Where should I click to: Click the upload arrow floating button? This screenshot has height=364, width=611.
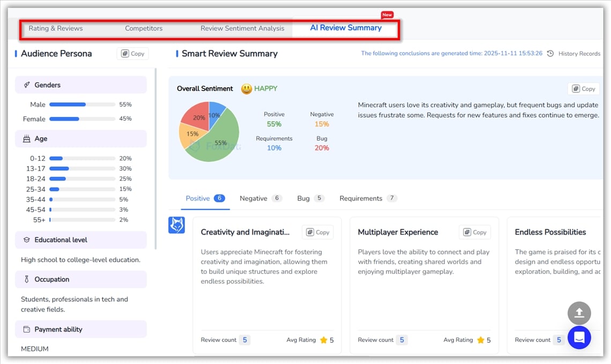(x=579, y=313)
